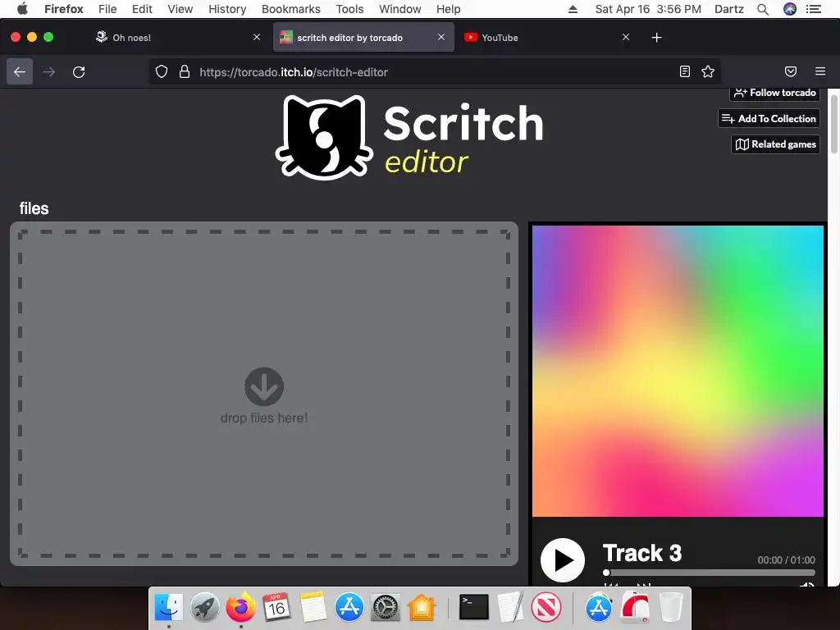Screen dimensions: 840x630
Task: Click the colorful Track 3 album art
Action: 678,371
